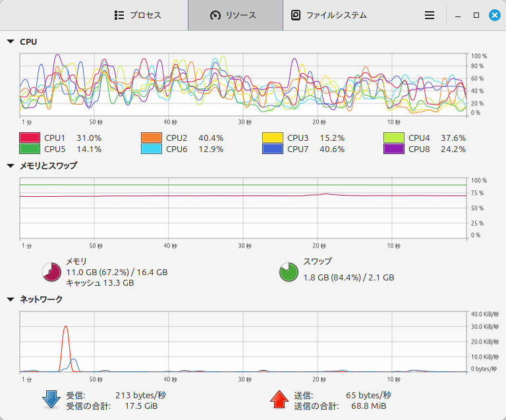This screenshot has height=420, width=506.
Task: Click the red sending upload arrow
Action: point(279,399)
